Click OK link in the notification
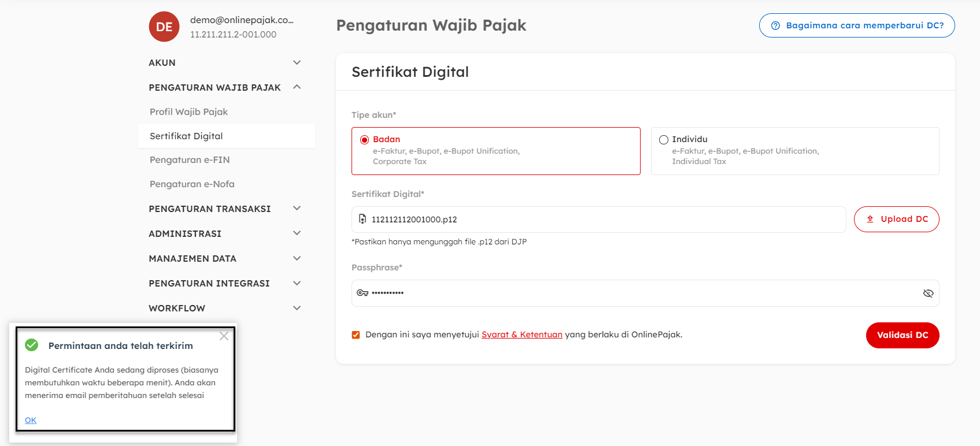This screenshot has width=980, height=446. click(31, 420)
